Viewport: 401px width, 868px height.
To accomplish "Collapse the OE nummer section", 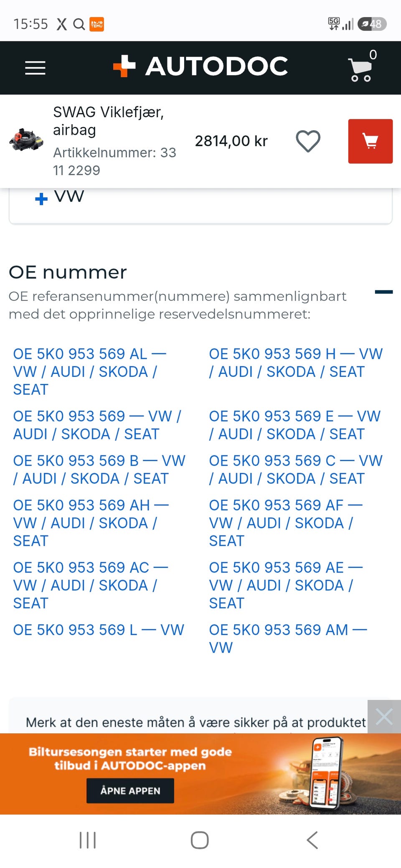I will [x=383, y=292].
